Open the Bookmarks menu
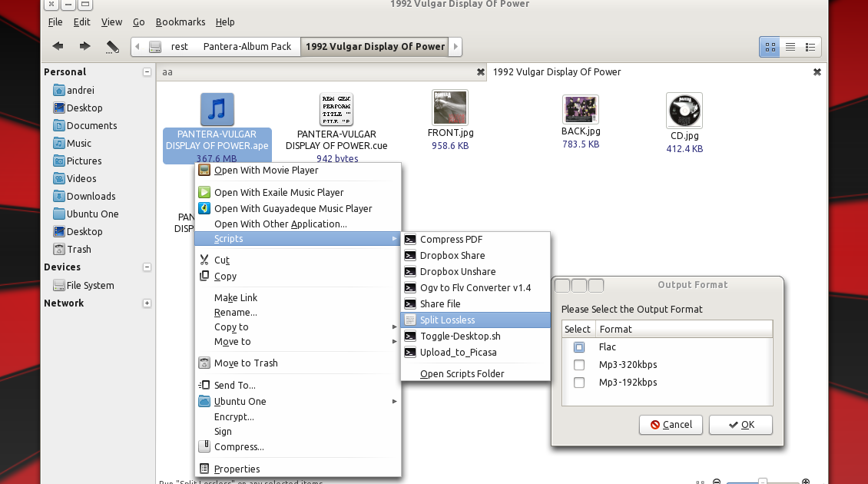The width and height of the screenshot is (868, 484). point(182,22)
